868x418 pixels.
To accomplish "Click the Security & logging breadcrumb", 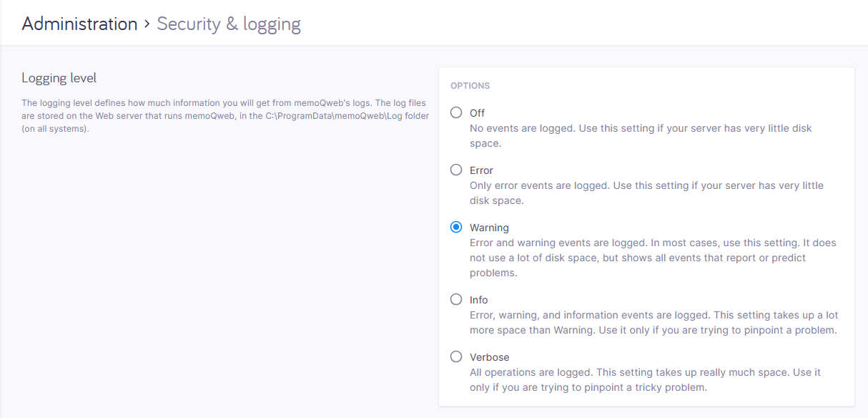I will (x=228, y=24).
